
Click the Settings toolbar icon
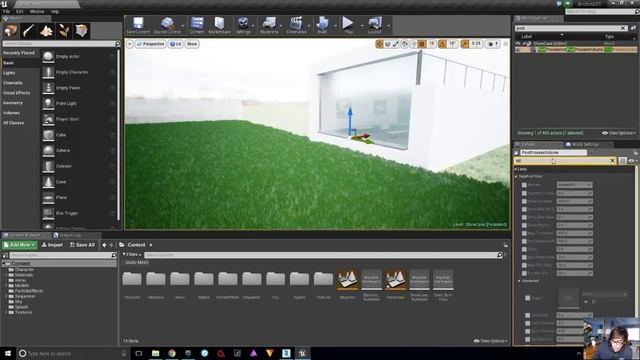(243, 25)
